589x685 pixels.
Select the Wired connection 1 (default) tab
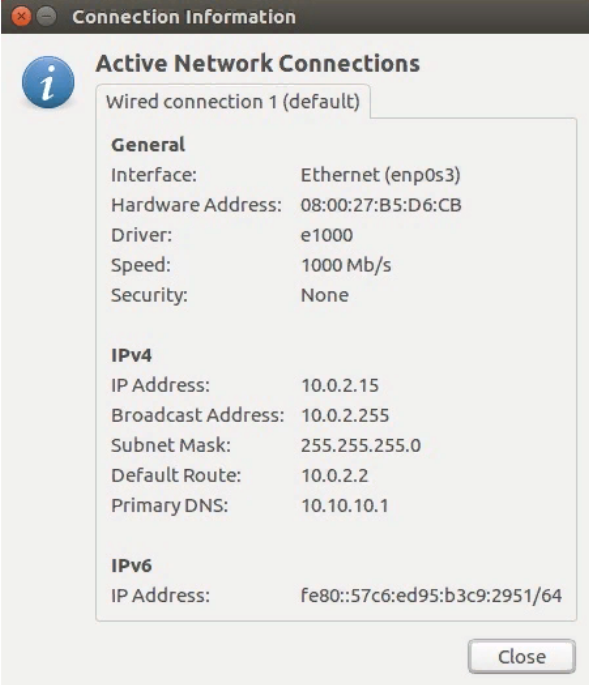[233, 102]
